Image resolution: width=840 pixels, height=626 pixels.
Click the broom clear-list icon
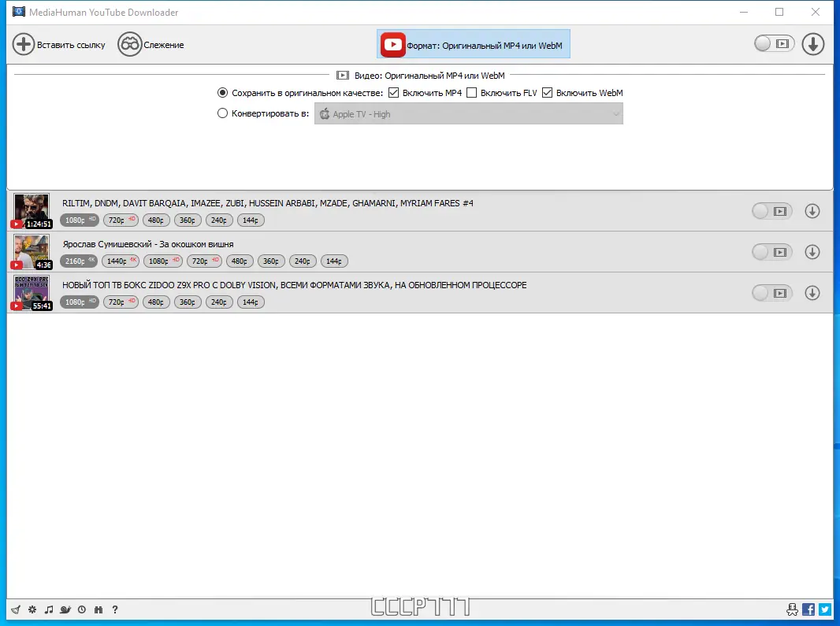(x=16, y=609)
